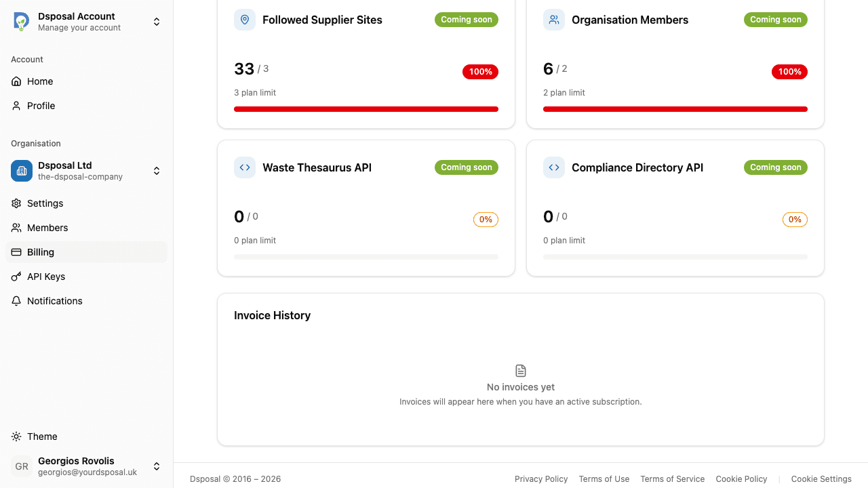Navigate to Home in the sidebar
868x488 pixels.
pos(39,81)
